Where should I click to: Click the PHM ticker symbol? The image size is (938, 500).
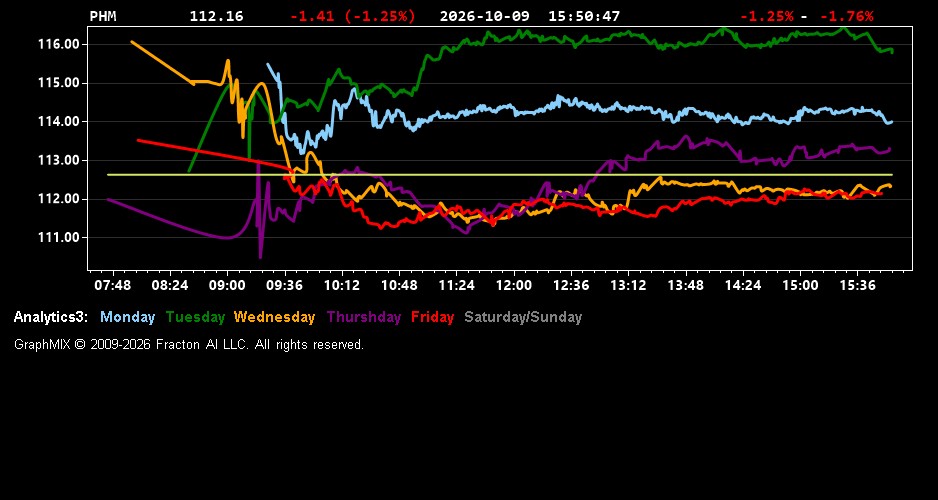pos(103,17)
